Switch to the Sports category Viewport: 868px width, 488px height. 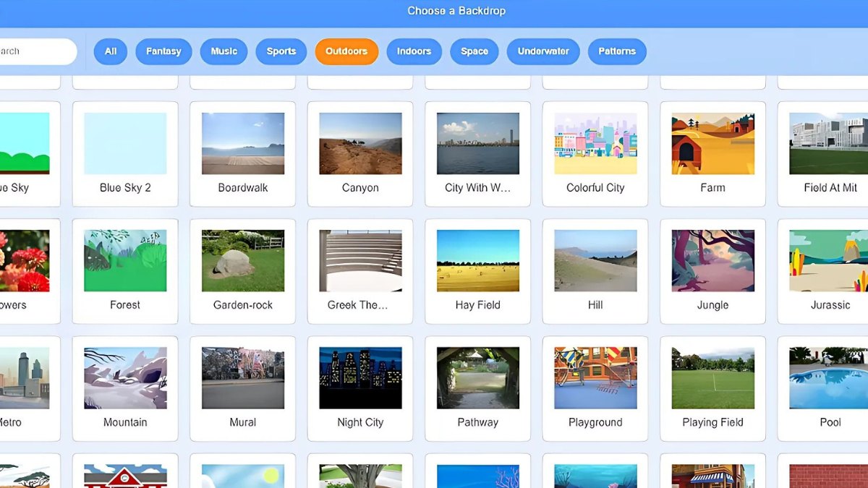(x=281, y=51)
